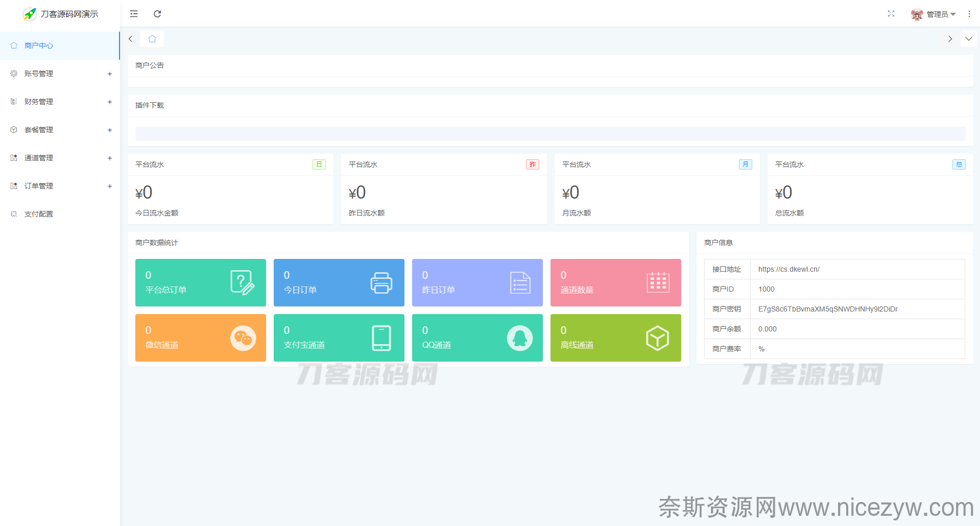
Task: Click the plus expander beside 套餐管理
Action: click(x=110, y=130)
